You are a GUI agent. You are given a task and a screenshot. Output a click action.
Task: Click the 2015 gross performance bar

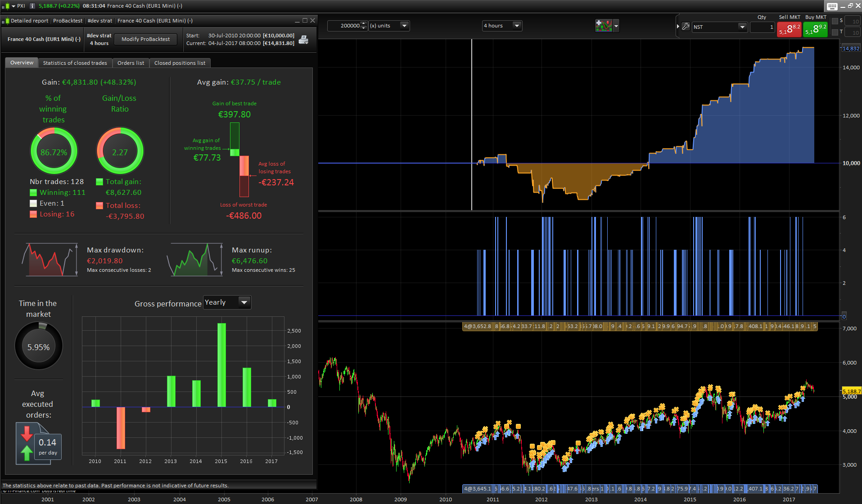point(221,365)
